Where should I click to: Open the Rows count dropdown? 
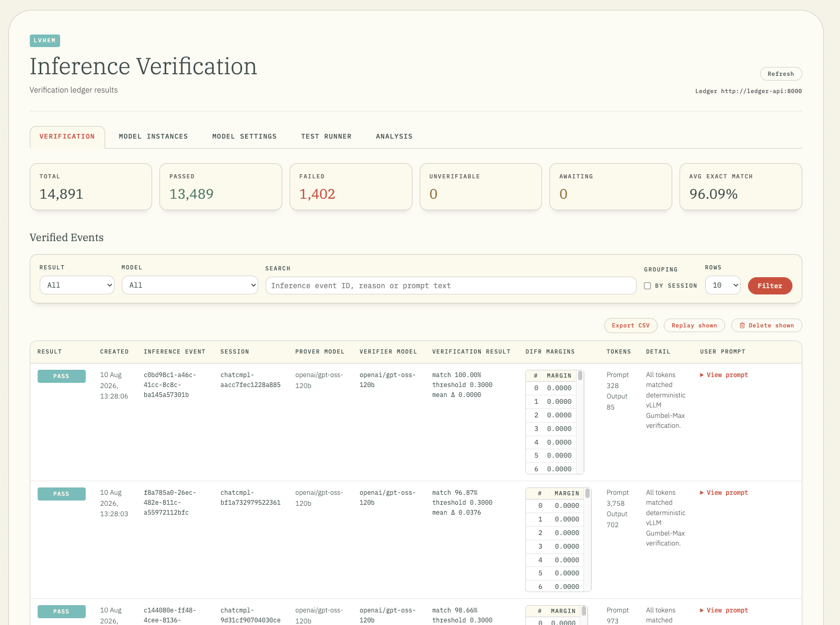(722, 285)
